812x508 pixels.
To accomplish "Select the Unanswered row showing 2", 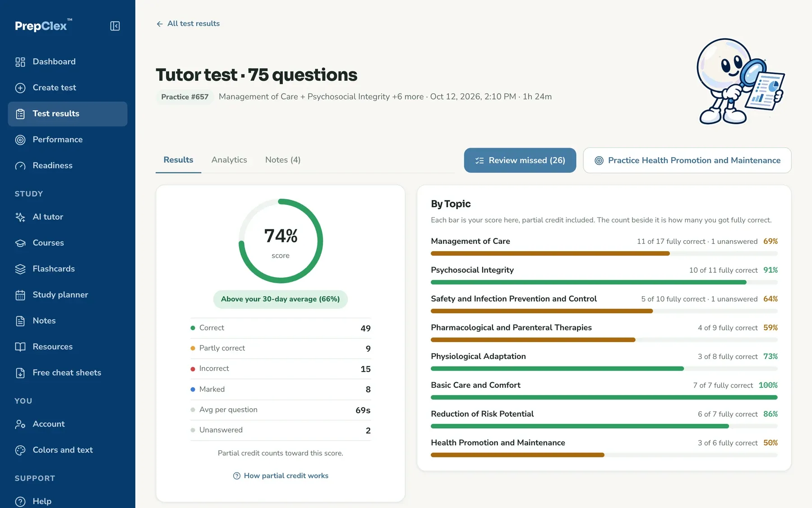I will click(x=281, y=430).
